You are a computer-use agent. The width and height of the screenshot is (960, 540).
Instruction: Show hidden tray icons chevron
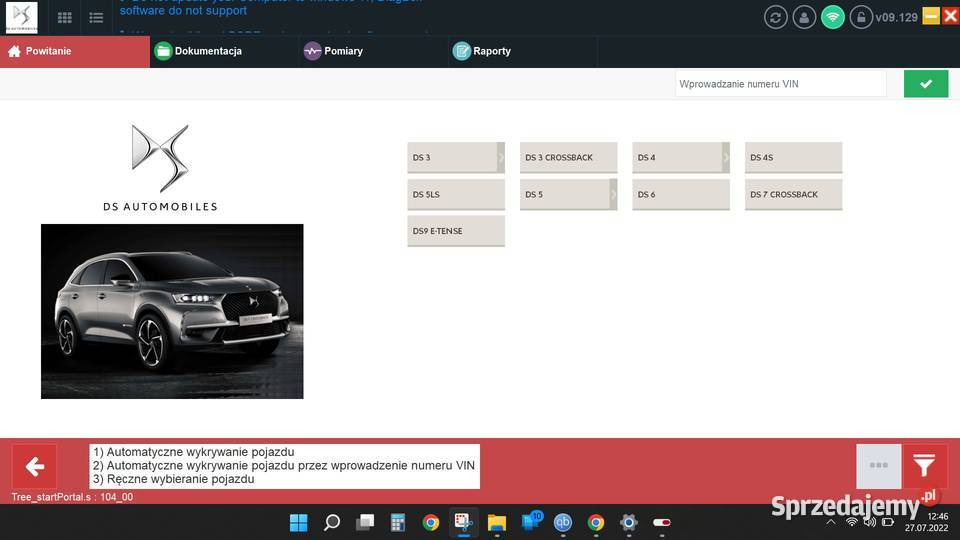831,522
